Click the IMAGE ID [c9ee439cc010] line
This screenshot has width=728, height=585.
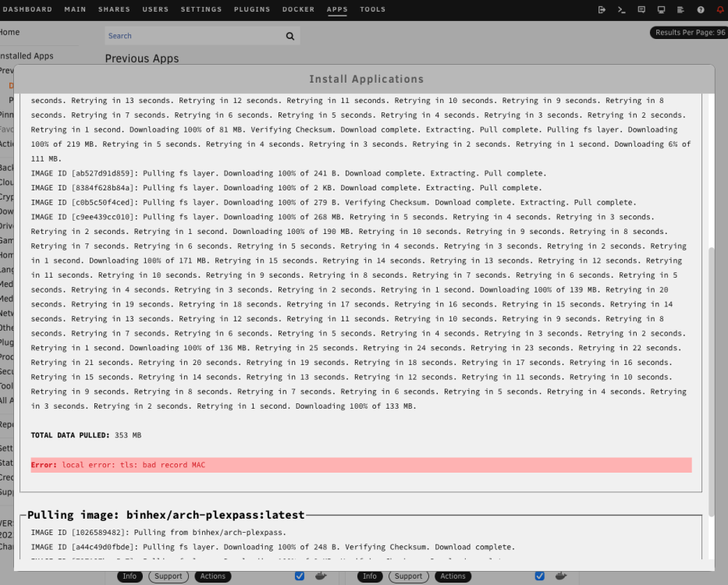point(343,217)
